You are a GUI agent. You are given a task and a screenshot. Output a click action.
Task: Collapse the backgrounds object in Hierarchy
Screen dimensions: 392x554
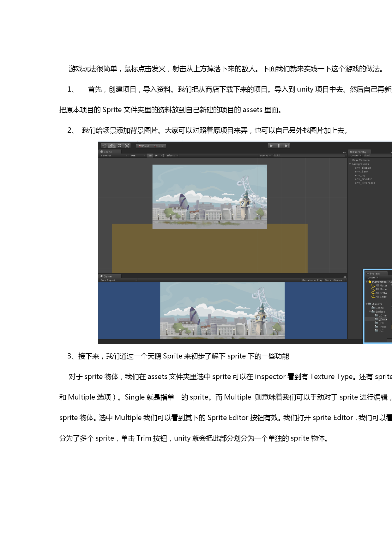pyautogui.click(x=350, y=164)
